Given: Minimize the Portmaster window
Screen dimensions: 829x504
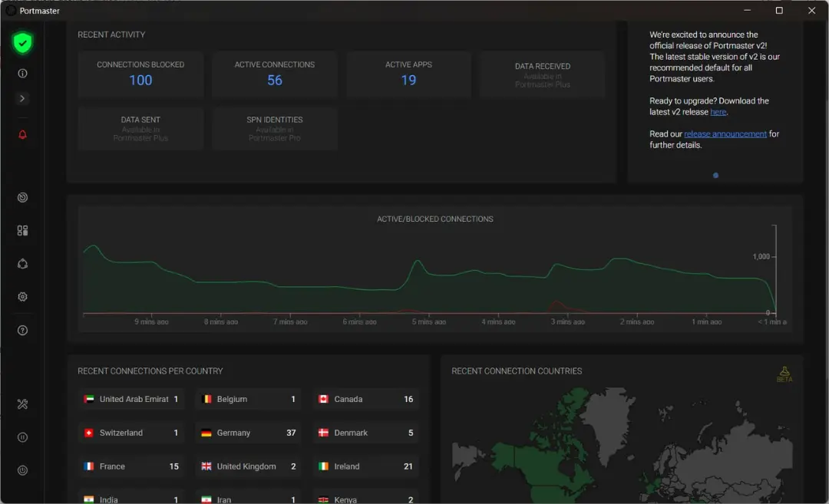Looking at the screenshot, I should [747, 11].
